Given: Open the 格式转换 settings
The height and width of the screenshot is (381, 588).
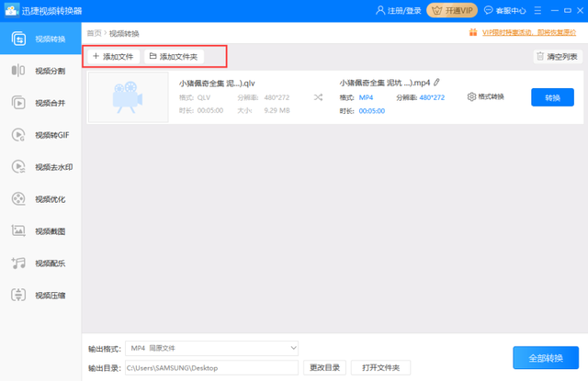Looking at the screenshot, I should [x=486, y=96].
